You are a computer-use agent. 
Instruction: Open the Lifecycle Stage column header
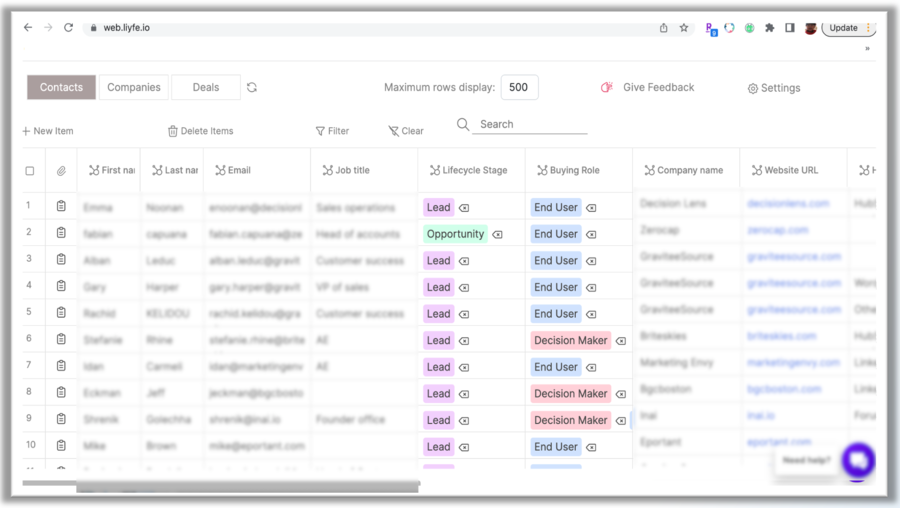click(468, 171)
